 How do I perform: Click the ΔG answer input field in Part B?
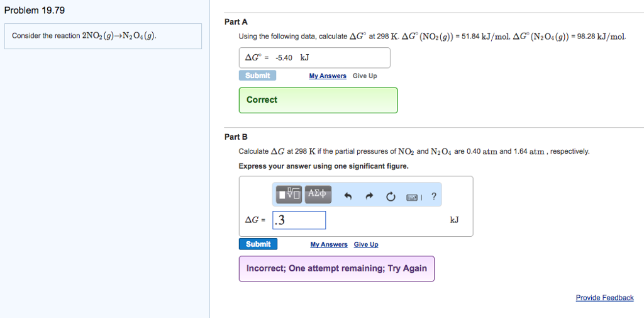(x=299, y=220)
